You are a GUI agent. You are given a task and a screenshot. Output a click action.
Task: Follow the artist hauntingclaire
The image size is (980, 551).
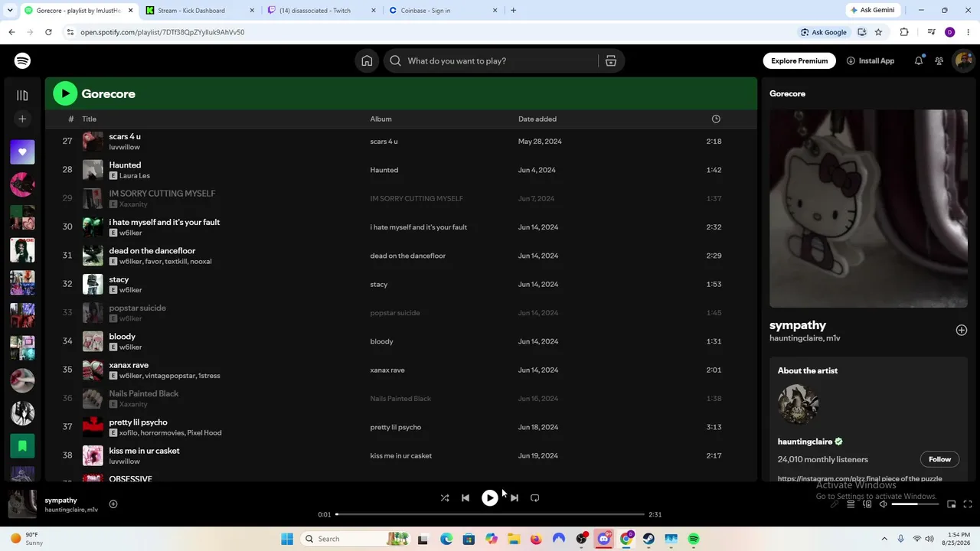tap(939, 459)
